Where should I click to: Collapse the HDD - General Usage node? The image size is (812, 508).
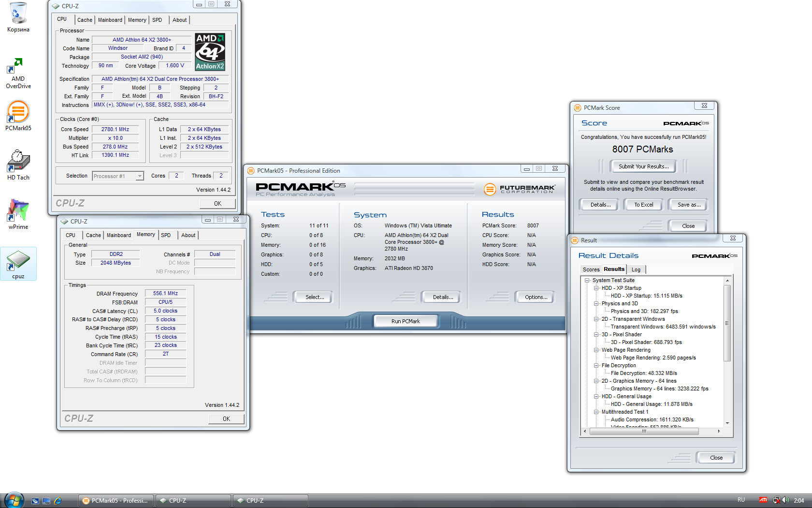[596, 397]
